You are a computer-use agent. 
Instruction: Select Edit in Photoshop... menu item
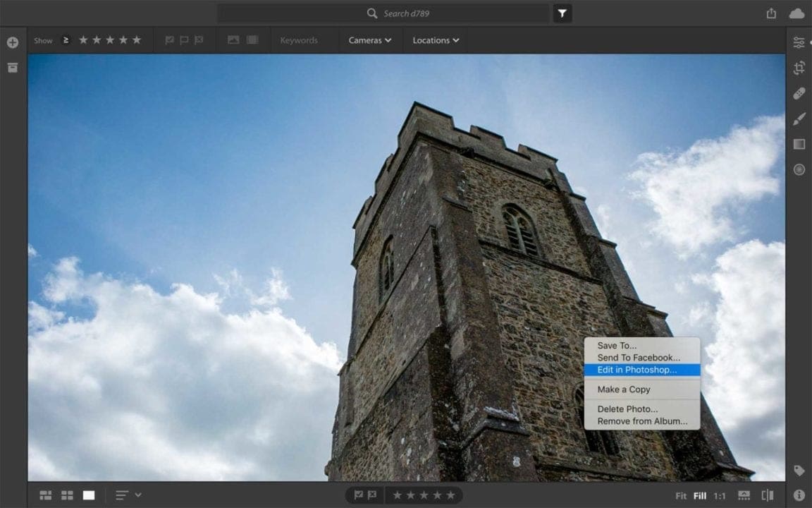[x=642, y=370]
